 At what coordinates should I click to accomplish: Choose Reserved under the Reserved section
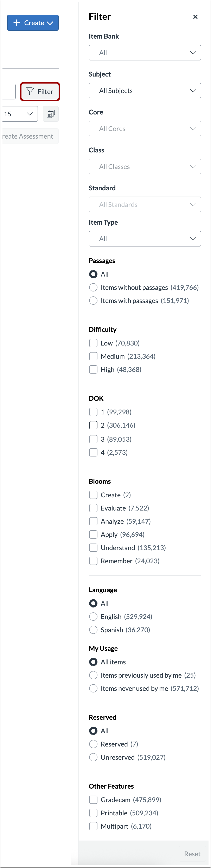coord(93,744)
